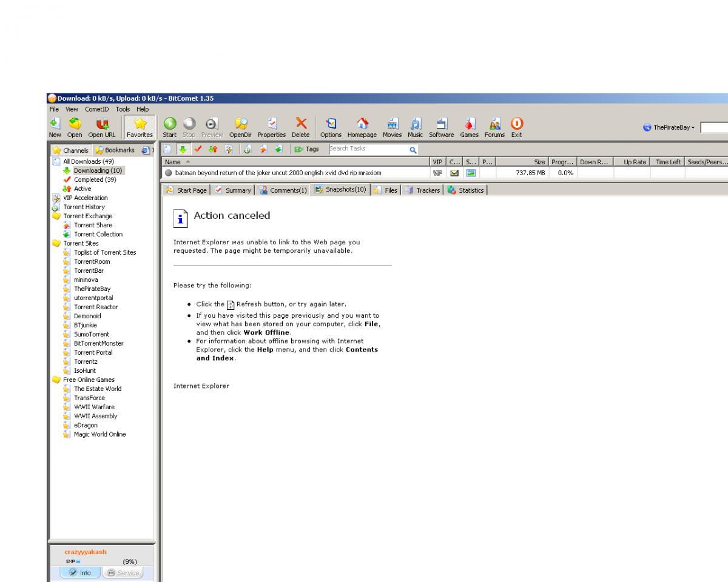728x582 pixels.
Task: Switch to the Trackers tab
Action: [x=423, y=190]
